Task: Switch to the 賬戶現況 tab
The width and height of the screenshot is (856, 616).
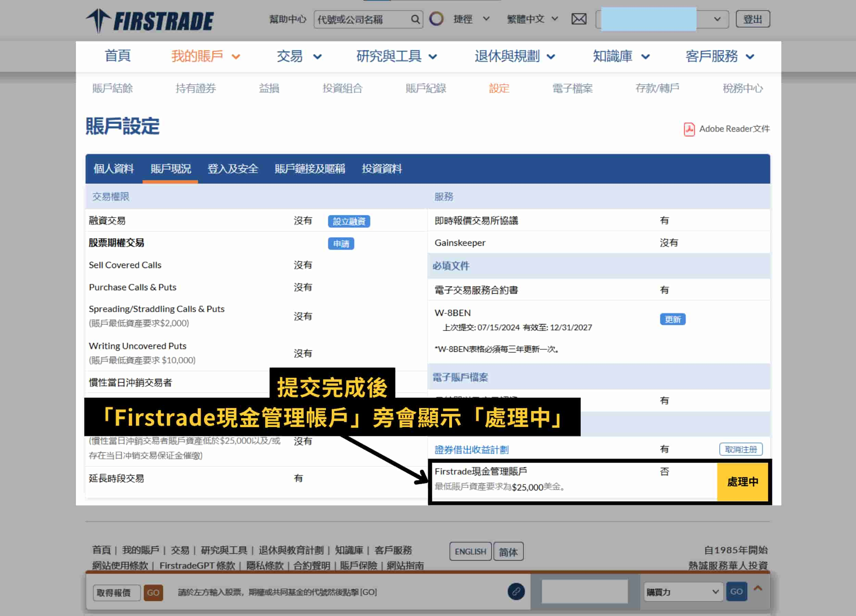Action: coord(171,169)
